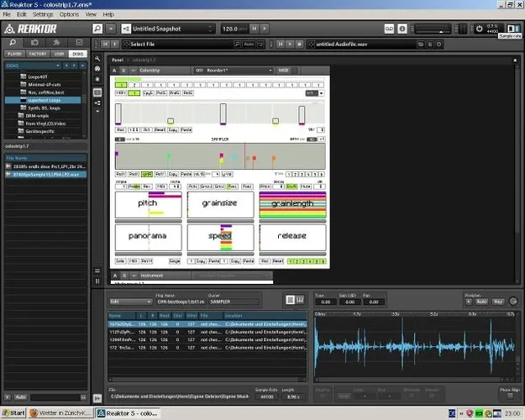
Task: Click the grainsize modulation pad
Action: tap(220, 205)
